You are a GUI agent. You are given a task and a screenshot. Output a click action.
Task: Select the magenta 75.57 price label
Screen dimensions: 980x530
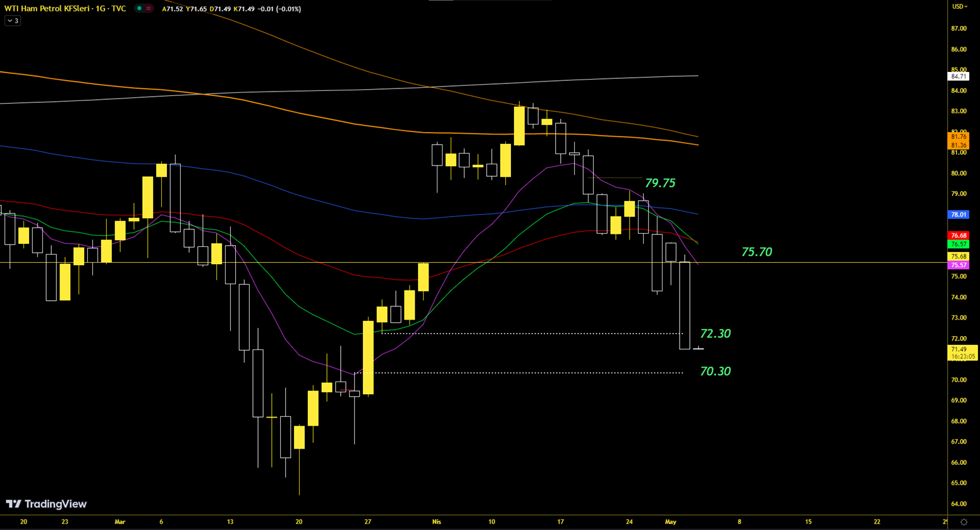[x=959, y=265]
